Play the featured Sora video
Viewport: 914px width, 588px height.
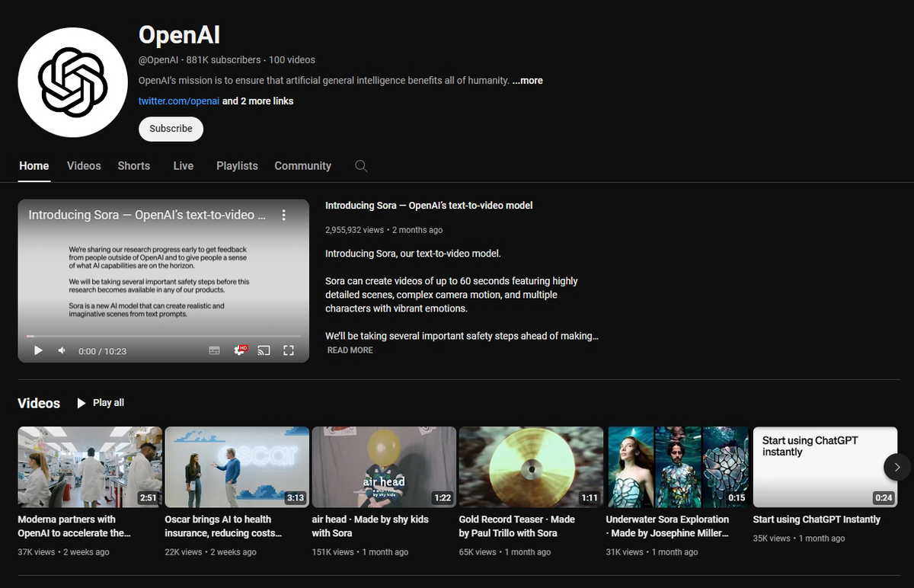[x=38, y=350]
